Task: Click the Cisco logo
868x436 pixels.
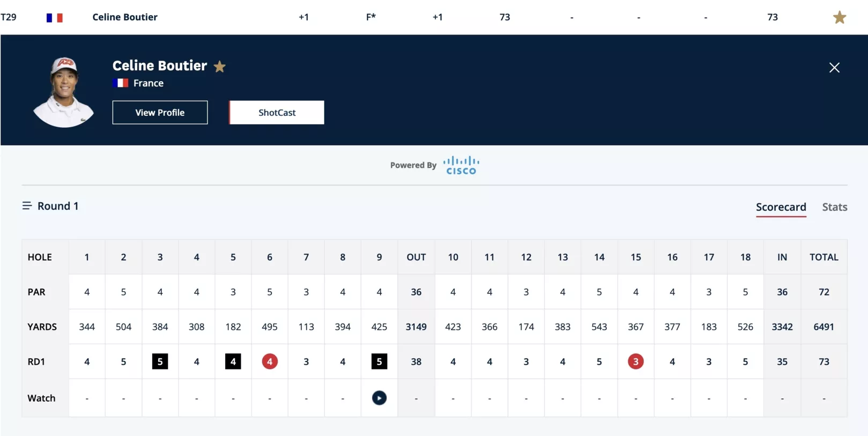Action: [461, 165]
